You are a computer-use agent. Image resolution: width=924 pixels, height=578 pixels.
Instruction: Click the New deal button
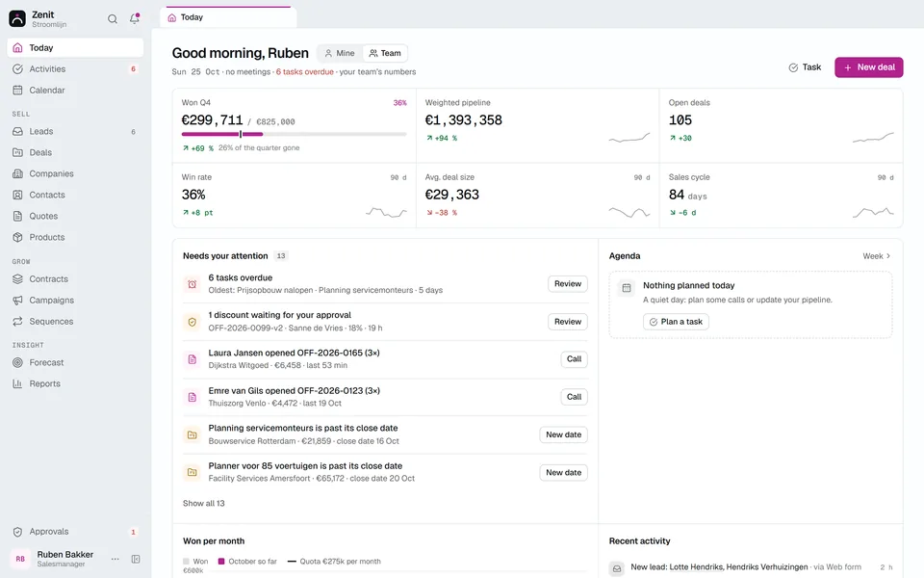tap(868, 67)
